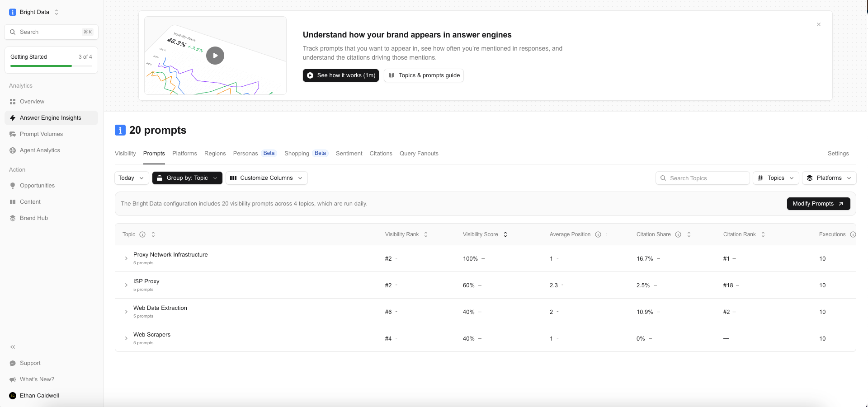Expand the Web Scrapers topic row
Image resolution: width=868 pixels, height=407 pixels.
(126, 338)
